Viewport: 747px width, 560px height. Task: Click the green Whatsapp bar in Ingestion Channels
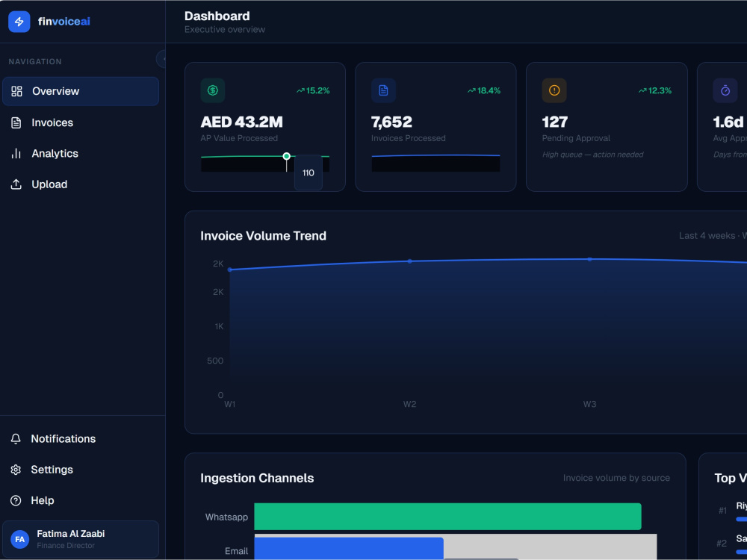pyautogui.click(x=447, y=516)
